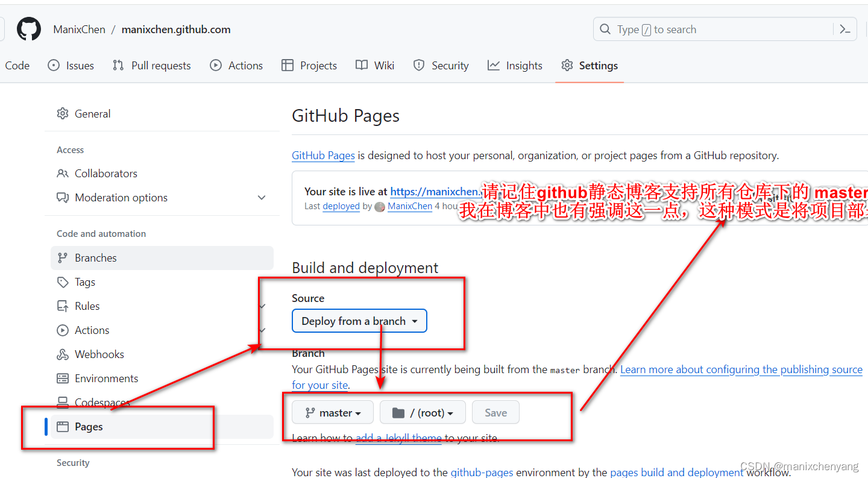Expand Moderation options chevron
868x478 pixels.
pos(262,198)
